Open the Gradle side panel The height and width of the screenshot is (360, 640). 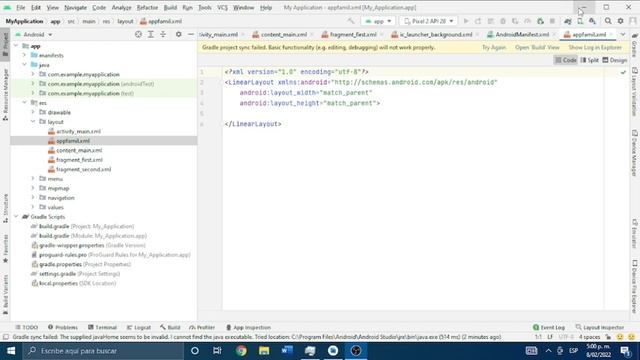point(635,46)
